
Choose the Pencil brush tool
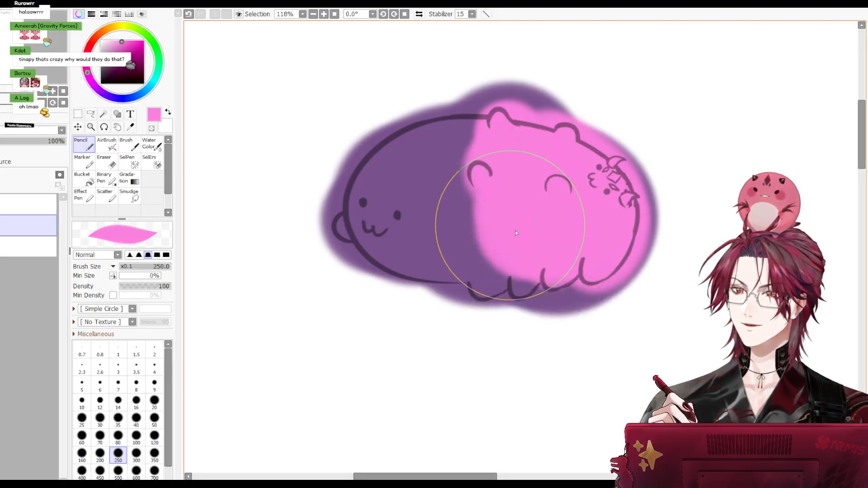(x=84, y=144)
